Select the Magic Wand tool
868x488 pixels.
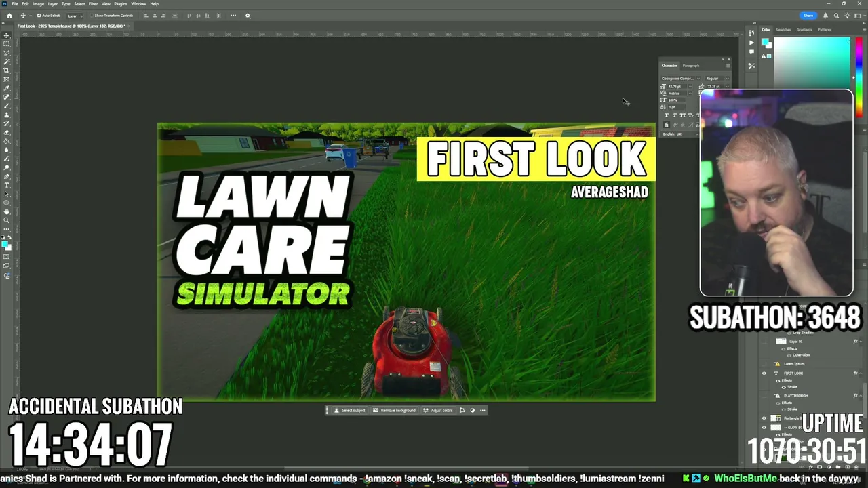(7, 62)
